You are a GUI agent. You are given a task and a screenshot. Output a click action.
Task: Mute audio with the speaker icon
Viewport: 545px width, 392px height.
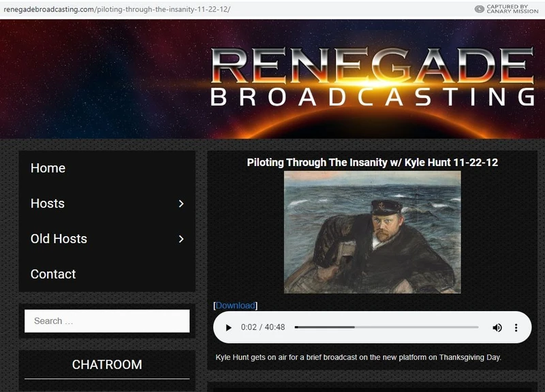497,327
